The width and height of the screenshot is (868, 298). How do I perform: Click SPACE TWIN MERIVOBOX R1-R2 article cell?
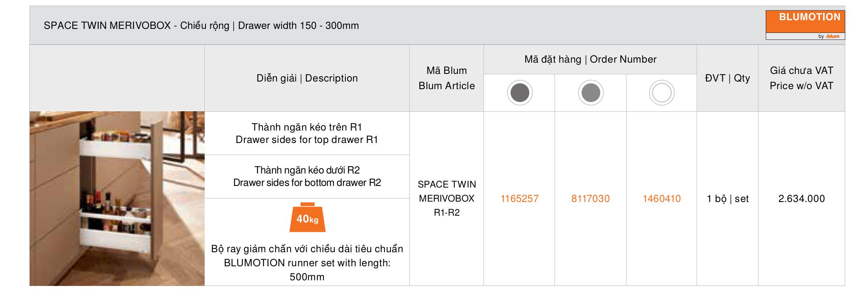pyautogui.click(x=447, y=198)
